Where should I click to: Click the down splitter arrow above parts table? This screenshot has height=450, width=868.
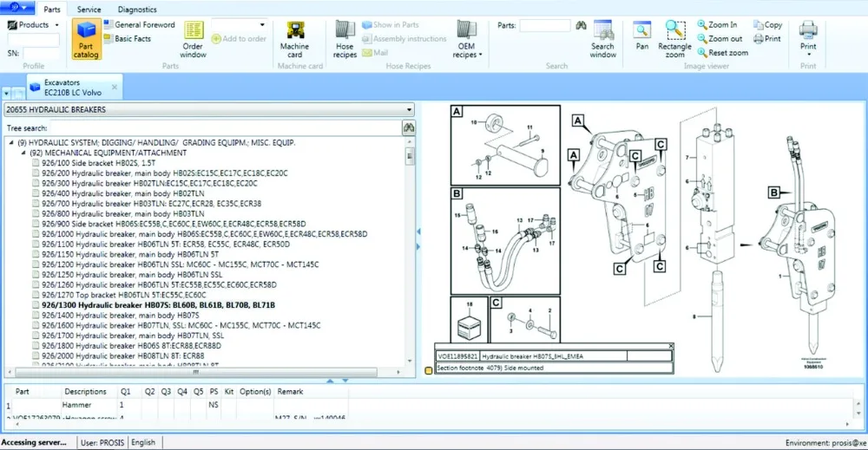(345, 381)
